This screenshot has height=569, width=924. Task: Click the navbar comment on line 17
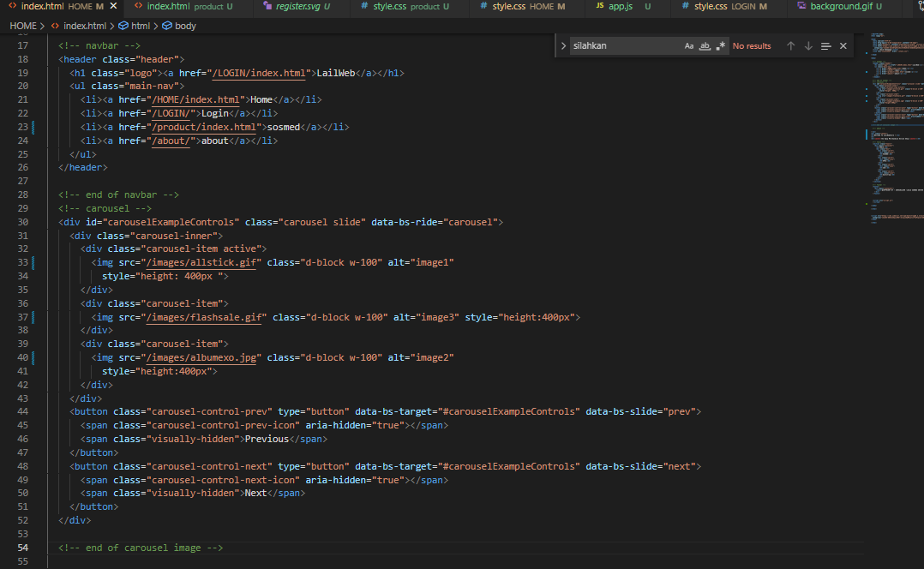99,45
